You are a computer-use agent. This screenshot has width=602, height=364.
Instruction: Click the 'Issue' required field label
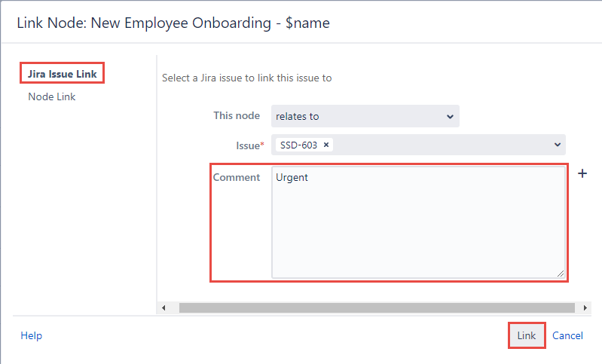(250, 145)
